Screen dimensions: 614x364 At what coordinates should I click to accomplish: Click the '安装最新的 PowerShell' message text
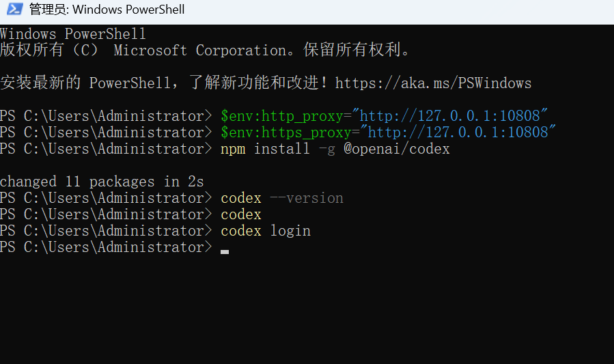pyautogui.click(x=85, y=83)
